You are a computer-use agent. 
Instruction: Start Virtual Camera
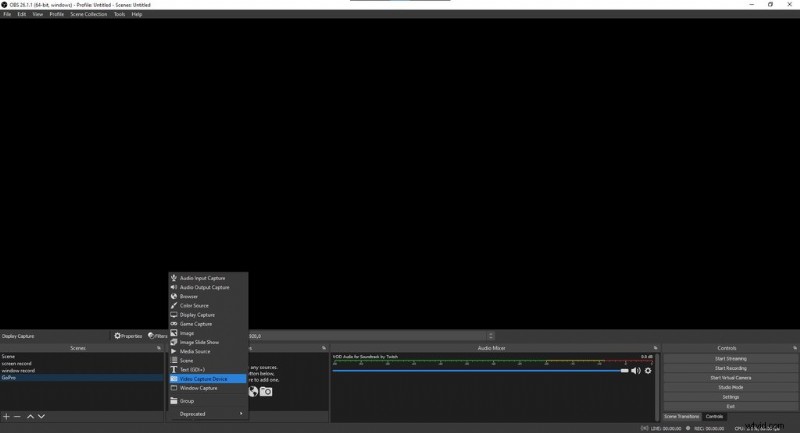[729, 377]
